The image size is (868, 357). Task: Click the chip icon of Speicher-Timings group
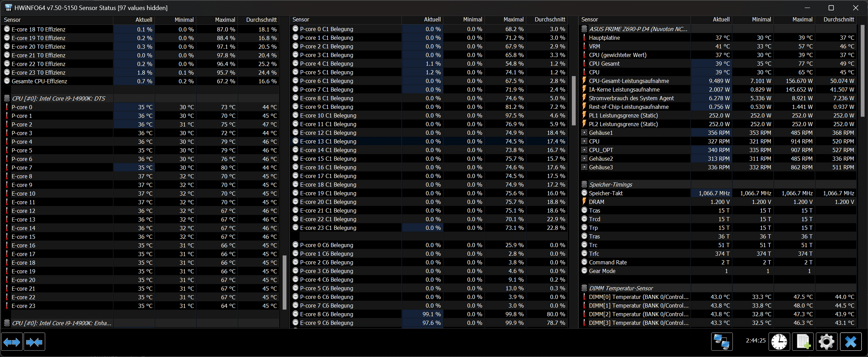click(584, 185)
